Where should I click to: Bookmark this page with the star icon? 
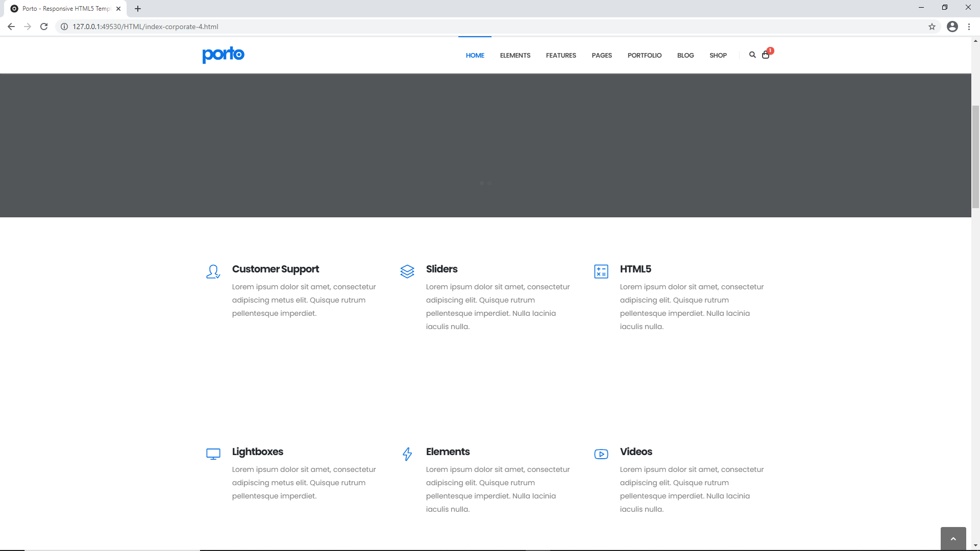click(932, 27)
